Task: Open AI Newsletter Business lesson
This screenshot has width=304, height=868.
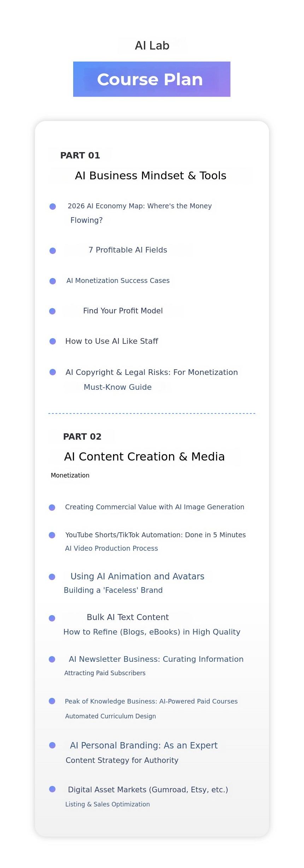Action: [x=156, y=659]
